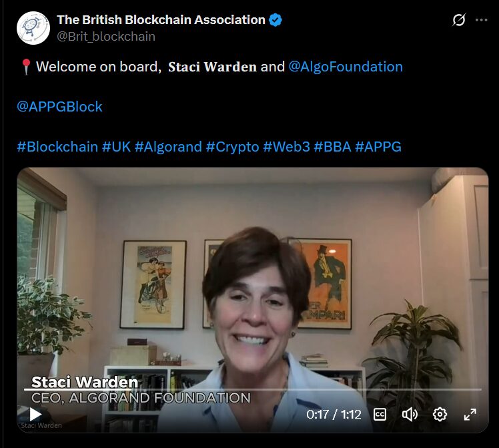Image resolution: width=499 pixels, height=448 pixels.
Task: Mute the video sound
Action: pos(410,415)
